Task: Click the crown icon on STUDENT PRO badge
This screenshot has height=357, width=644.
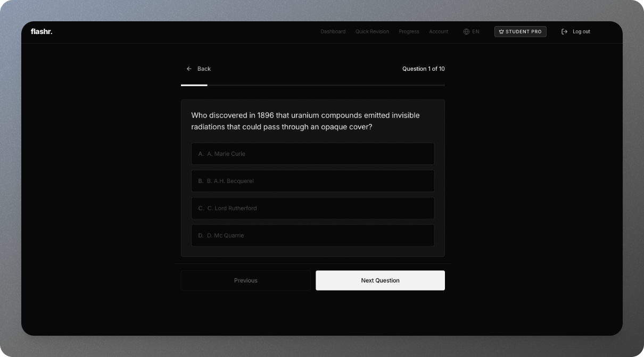Action: pos(501,31)
